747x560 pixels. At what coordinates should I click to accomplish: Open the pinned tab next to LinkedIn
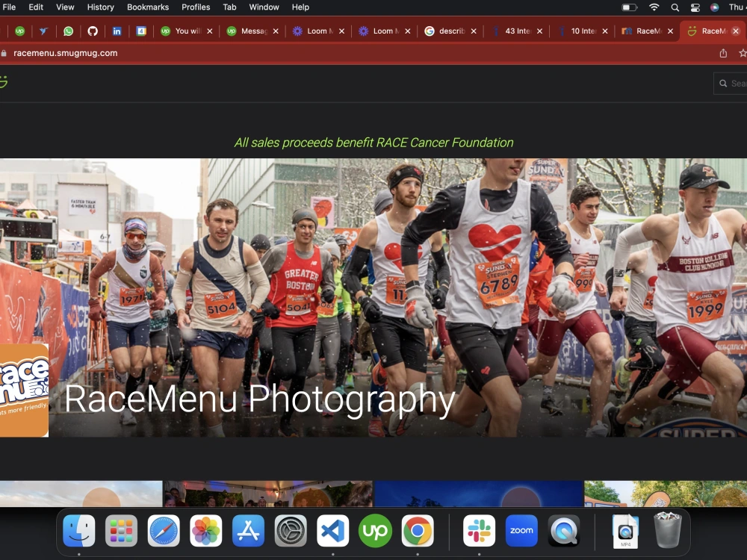141,31
